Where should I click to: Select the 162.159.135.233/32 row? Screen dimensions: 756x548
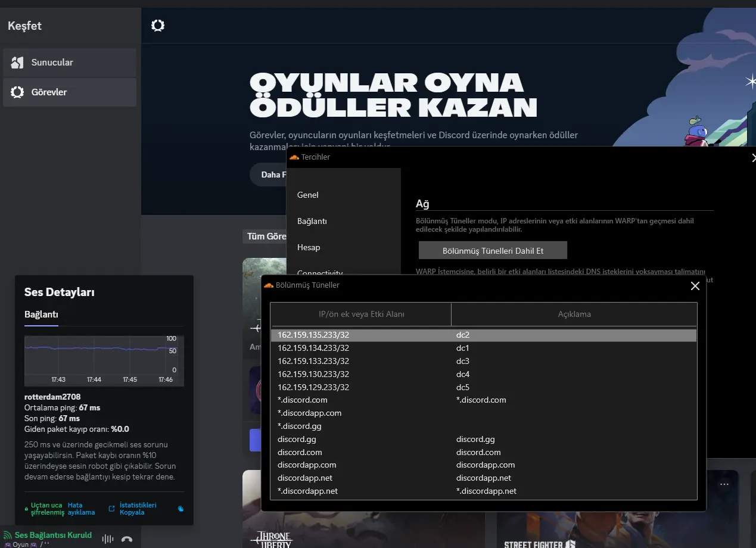click(x=484, y=335)
